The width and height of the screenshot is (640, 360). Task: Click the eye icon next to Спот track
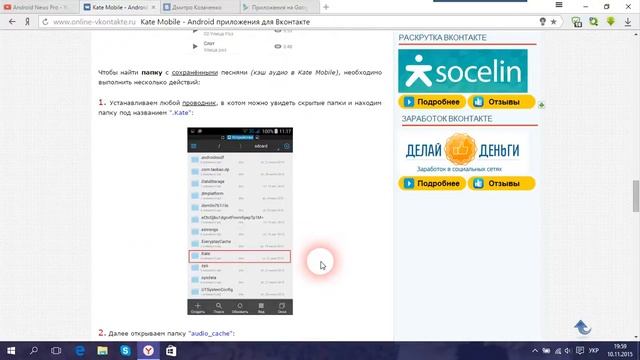coord(278,47)
